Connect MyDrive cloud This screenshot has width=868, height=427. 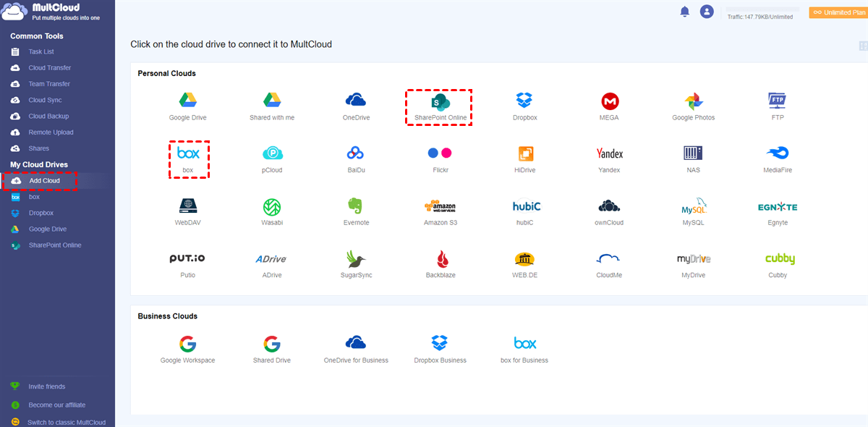click(693, 266)
